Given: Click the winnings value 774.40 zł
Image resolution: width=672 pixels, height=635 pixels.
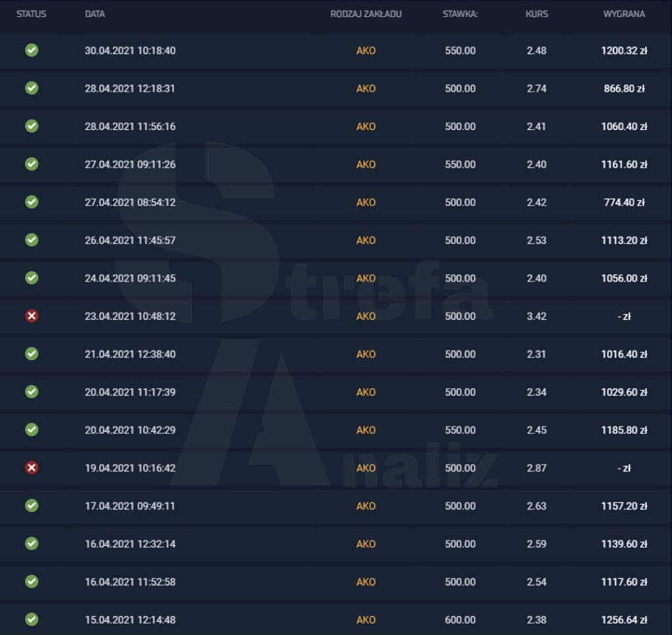Looking at the screenshot, I should coord(624,202).
